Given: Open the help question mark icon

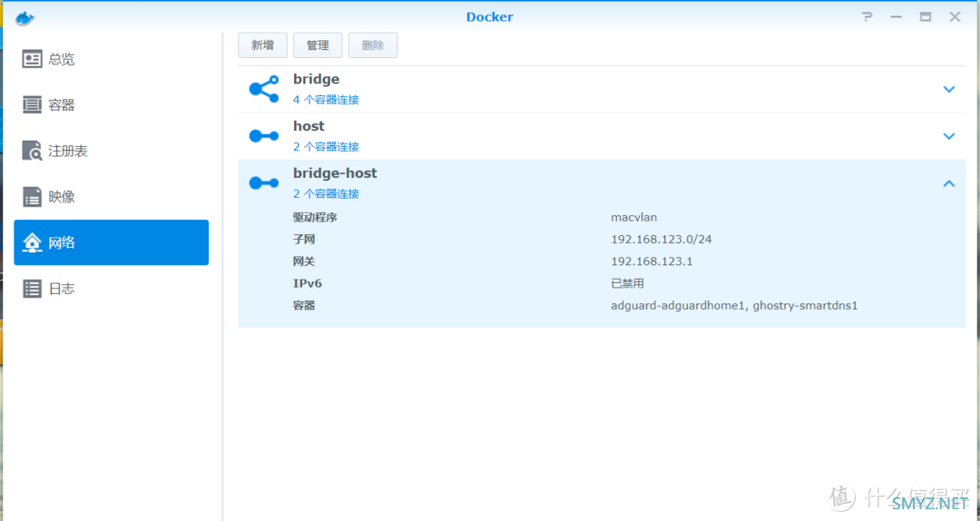Looking at the screenshot, I should point(867,17).
